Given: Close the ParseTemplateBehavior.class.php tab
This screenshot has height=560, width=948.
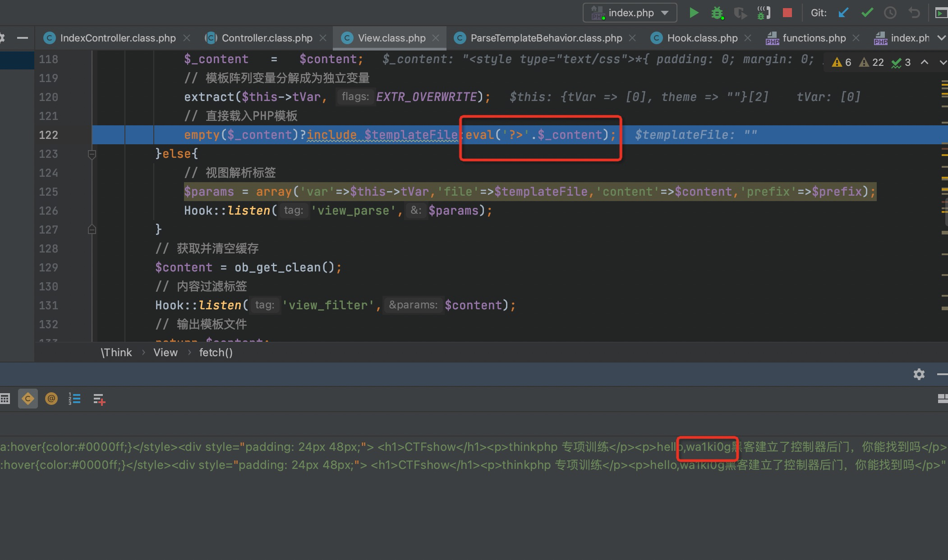Looking at the screenshot, I should [x=632, y=38].
